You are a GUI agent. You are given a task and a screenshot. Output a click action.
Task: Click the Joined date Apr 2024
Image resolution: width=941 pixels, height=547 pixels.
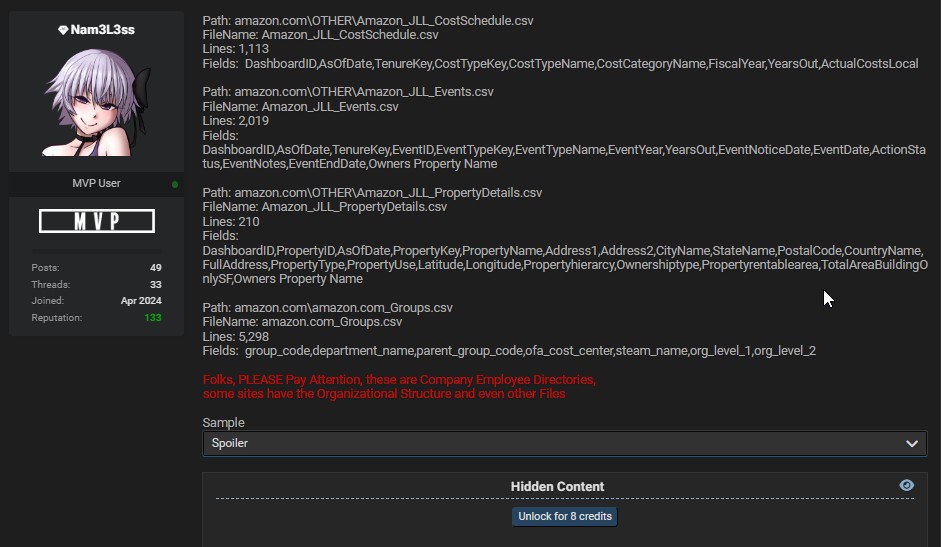click(x=141, y=301)
